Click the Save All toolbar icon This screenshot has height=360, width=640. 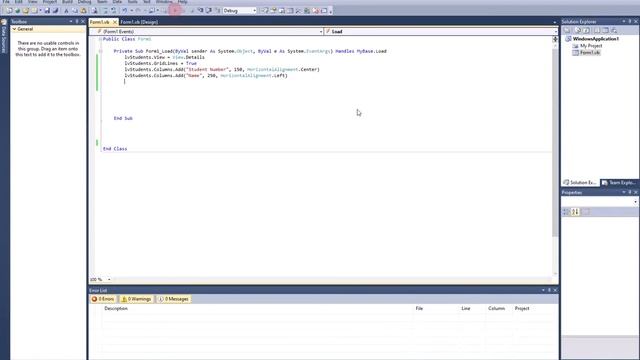55,11
